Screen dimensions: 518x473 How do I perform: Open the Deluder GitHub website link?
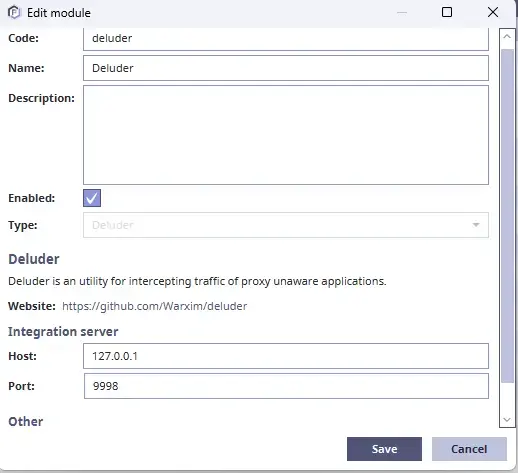[155, 306]
